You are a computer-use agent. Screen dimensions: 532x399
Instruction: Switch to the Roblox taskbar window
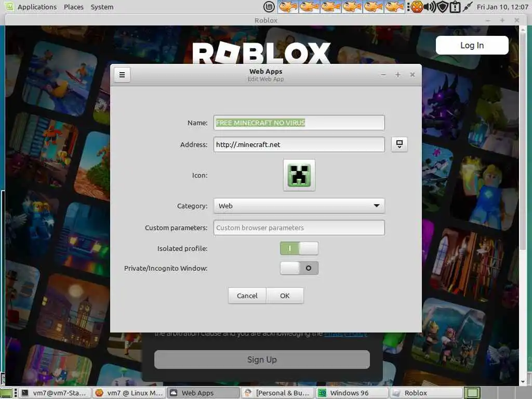coord(426,393)
